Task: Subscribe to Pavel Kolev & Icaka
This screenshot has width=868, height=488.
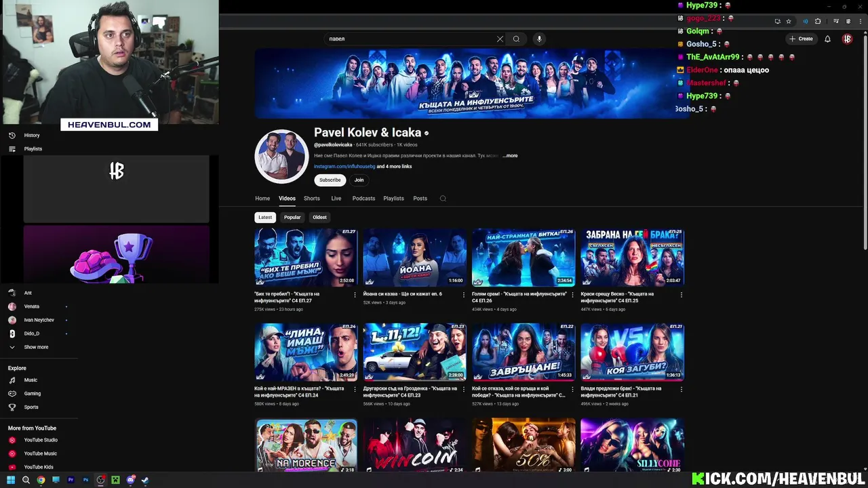Action: click(x=330, y=180)
